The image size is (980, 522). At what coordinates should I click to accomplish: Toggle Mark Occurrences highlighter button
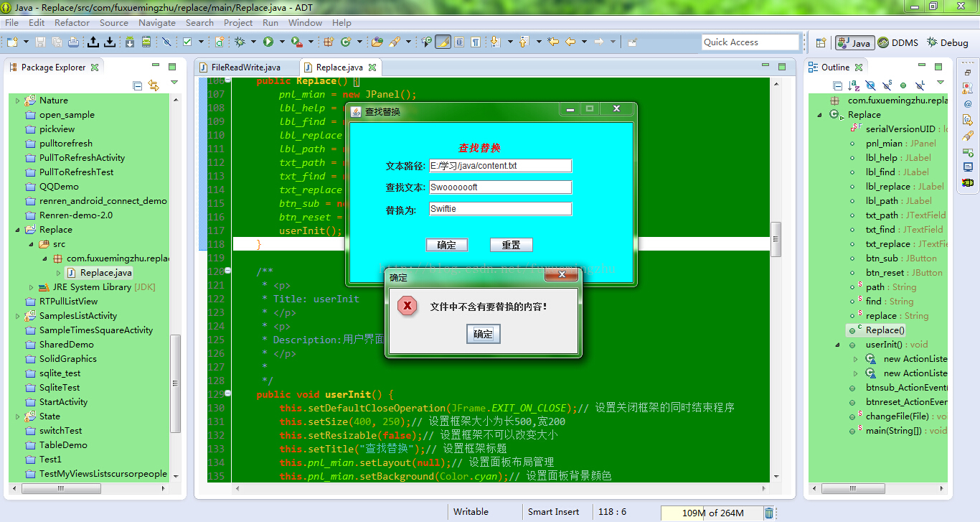pyautogui.click(x=443, y=42)
